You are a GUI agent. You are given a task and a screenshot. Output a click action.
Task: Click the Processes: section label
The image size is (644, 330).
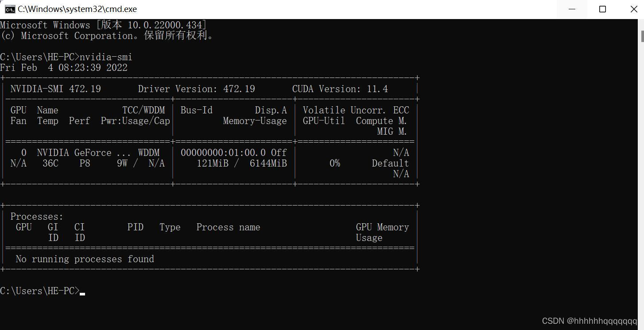[37, 217]
